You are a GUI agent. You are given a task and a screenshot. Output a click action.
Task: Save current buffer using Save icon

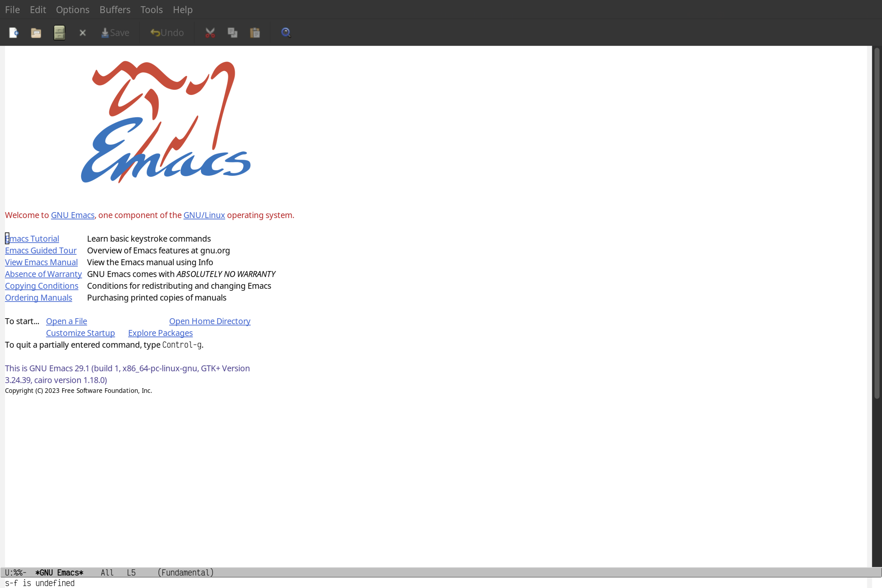click(115, 32)
